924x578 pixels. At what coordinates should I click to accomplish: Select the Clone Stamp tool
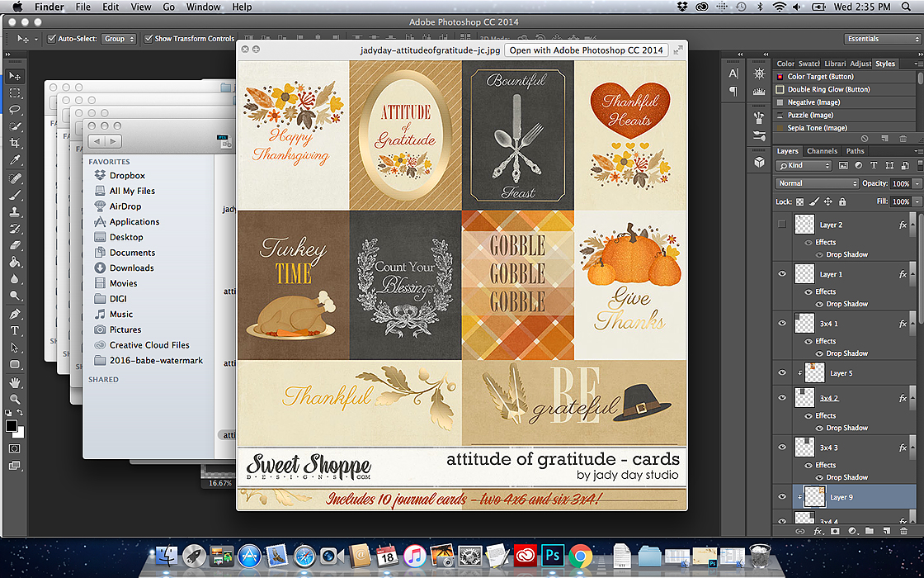pos(15,211)
